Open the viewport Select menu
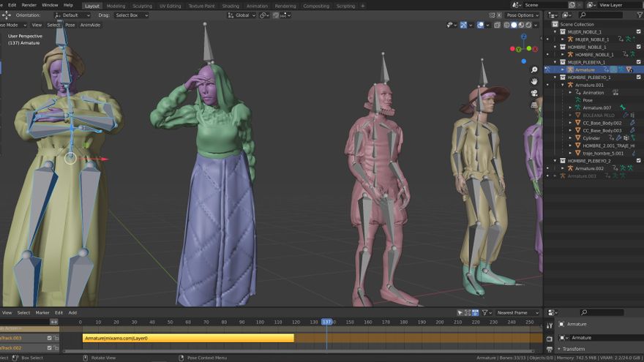The width and height of the screenshot is (644, 362). pos(53,25)
